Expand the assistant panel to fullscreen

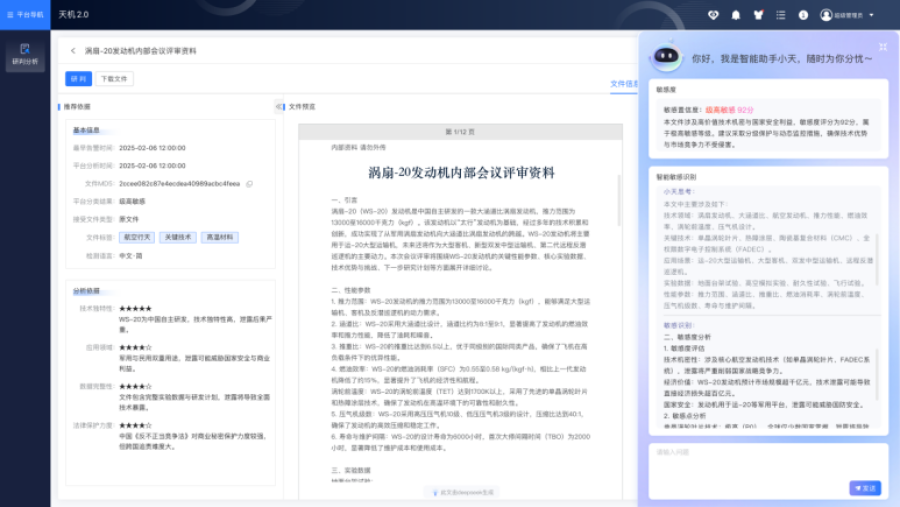(x=882, y=47)
